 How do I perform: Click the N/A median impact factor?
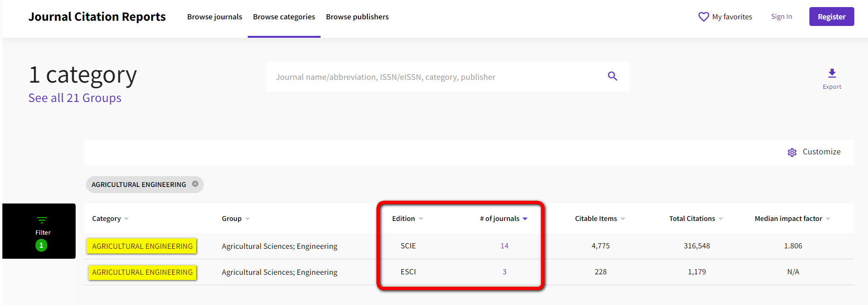coord(793,272)
